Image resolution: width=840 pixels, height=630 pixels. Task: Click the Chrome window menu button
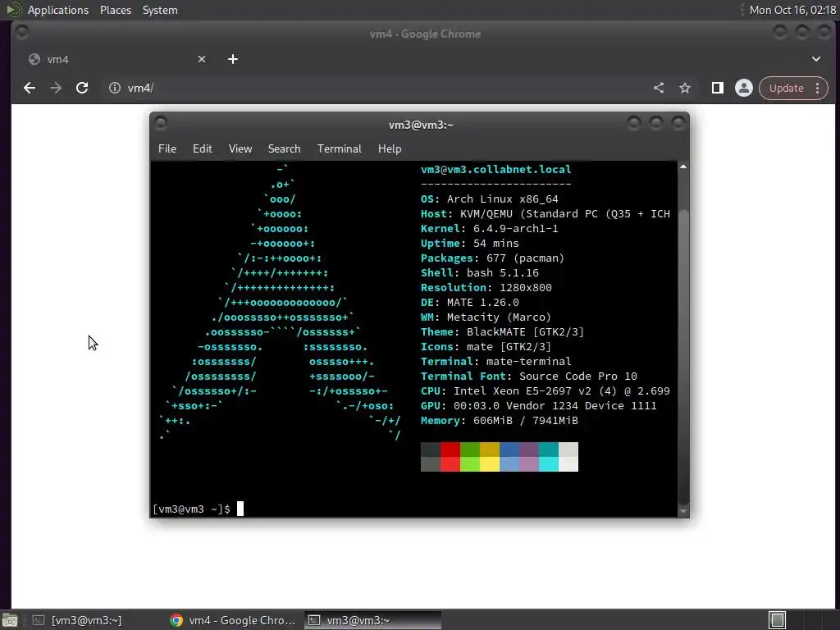tap(22, 32)
